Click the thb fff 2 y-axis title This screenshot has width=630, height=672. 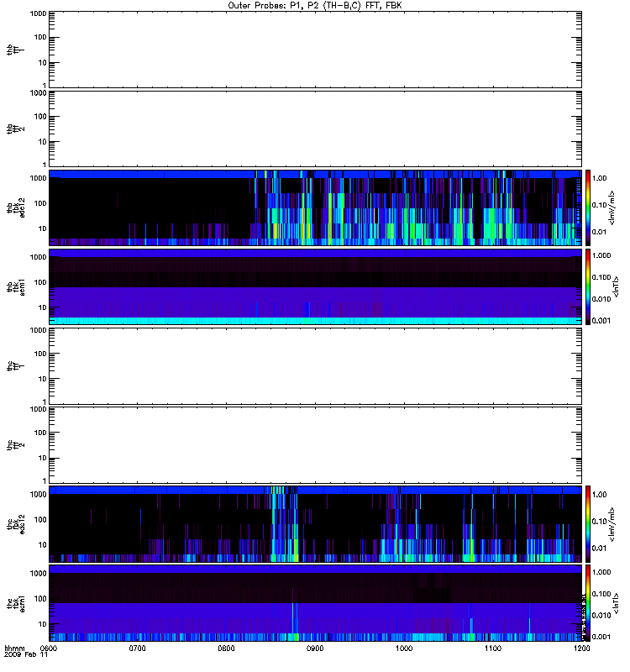pos(15,129)
